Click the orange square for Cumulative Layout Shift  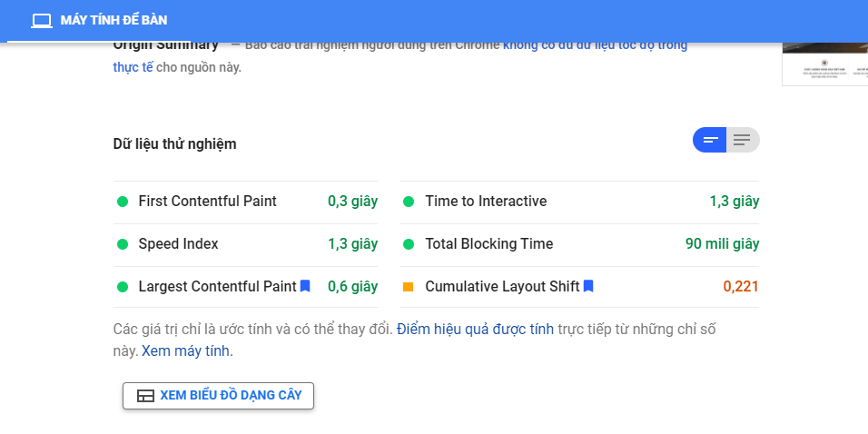pos(409,287)
